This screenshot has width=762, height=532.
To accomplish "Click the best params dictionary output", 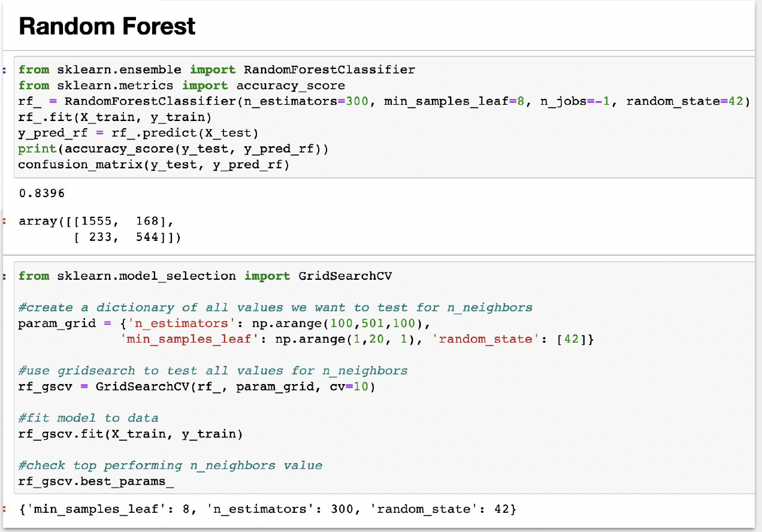I will pos(267,509).
